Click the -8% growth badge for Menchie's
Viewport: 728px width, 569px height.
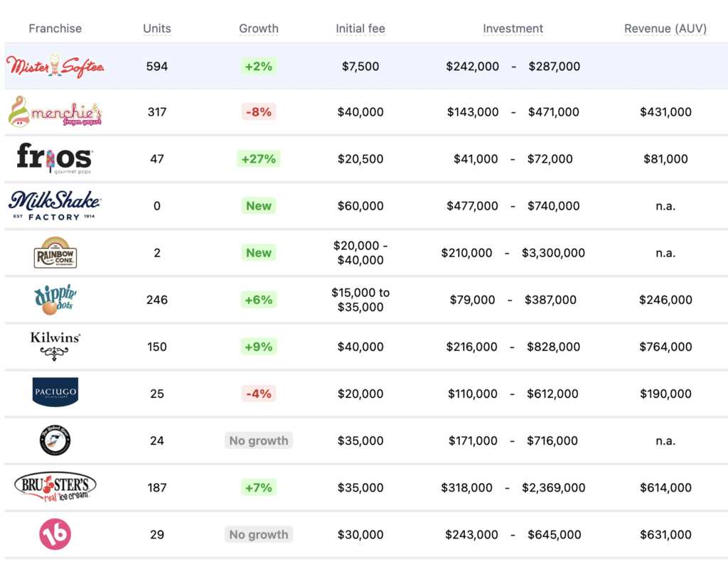(259, 112)
